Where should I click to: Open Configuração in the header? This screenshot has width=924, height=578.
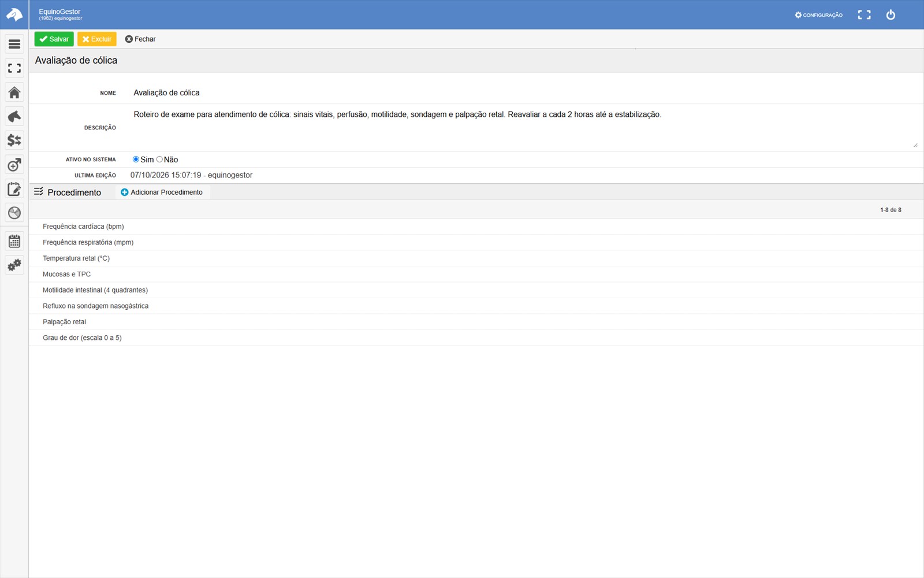pos(818,15)
